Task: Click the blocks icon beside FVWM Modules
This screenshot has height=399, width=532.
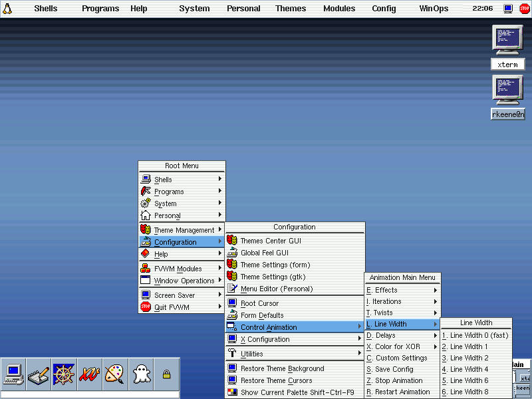Action: click(146, 268)
